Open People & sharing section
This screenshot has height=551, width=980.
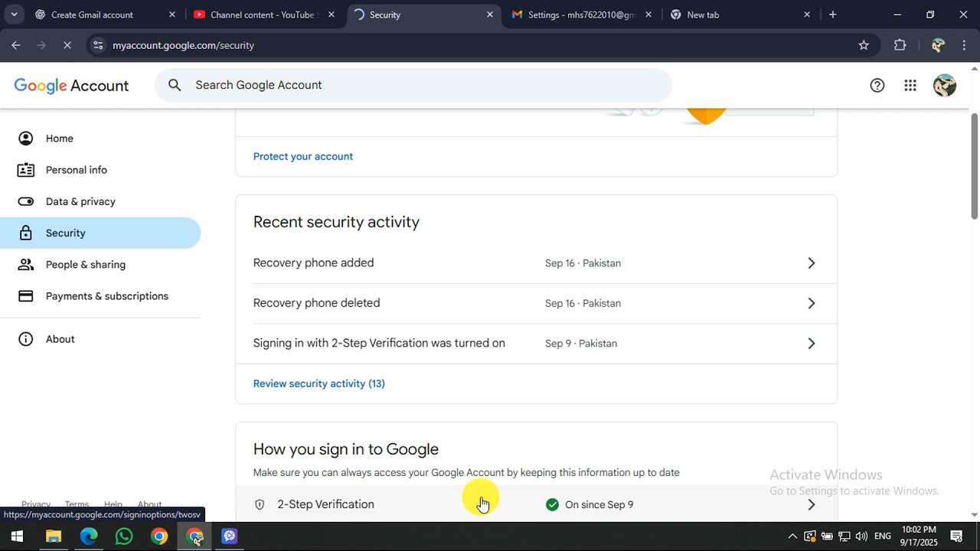tap(100, 265)
